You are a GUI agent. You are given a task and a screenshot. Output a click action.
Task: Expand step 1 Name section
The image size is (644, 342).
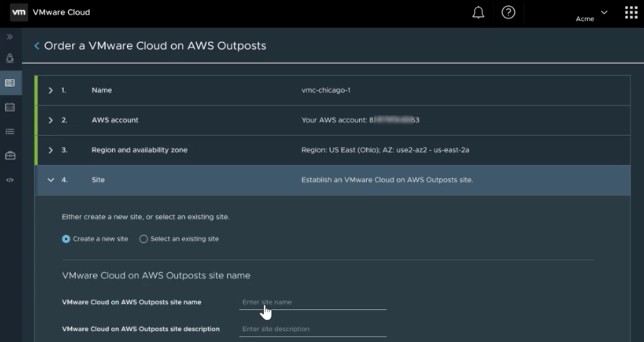(51, 90)
